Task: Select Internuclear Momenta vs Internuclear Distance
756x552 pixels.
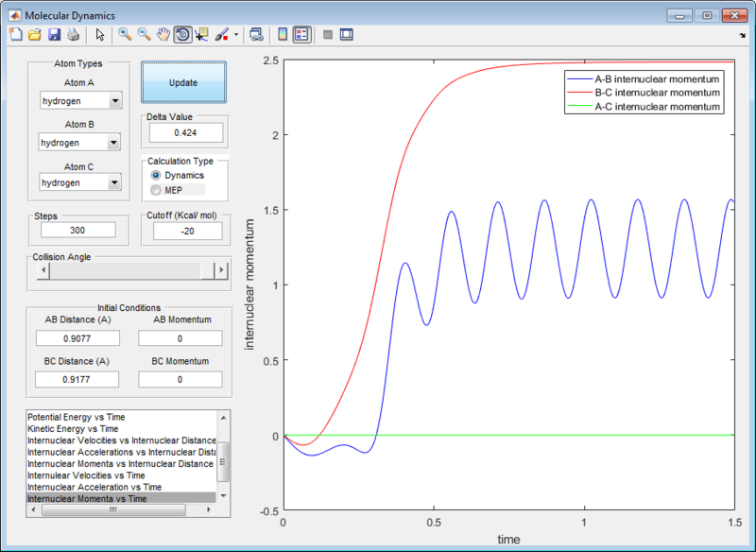Action: coord(121,464)
